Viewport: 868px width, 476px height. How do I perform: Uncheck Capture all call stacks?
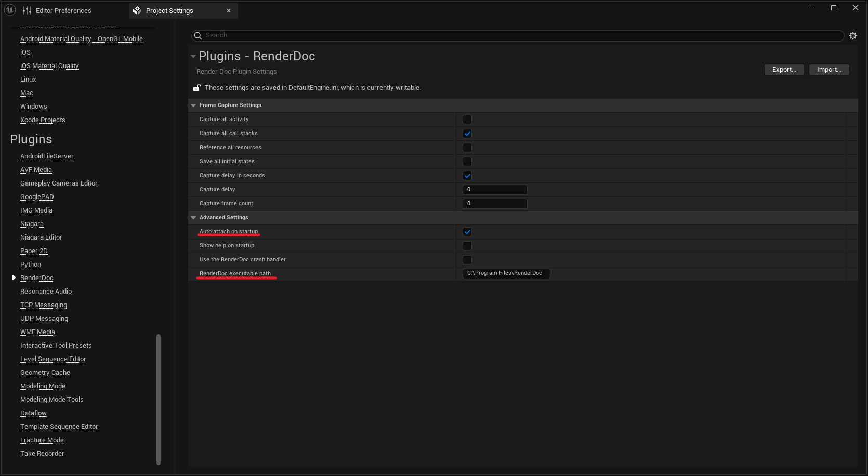click(467, 134)
